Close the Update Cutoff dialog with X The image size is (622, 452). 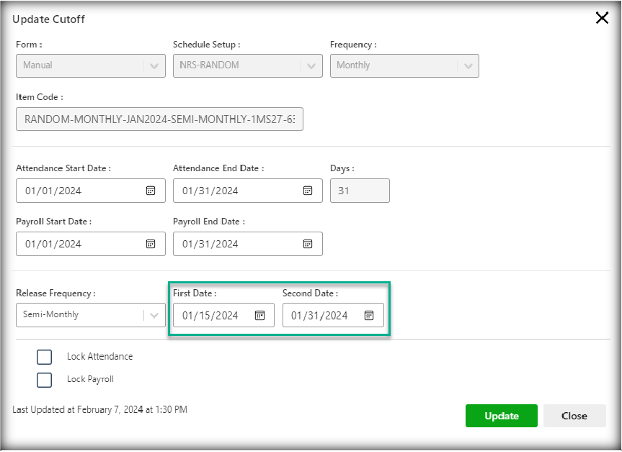(602, 18)
